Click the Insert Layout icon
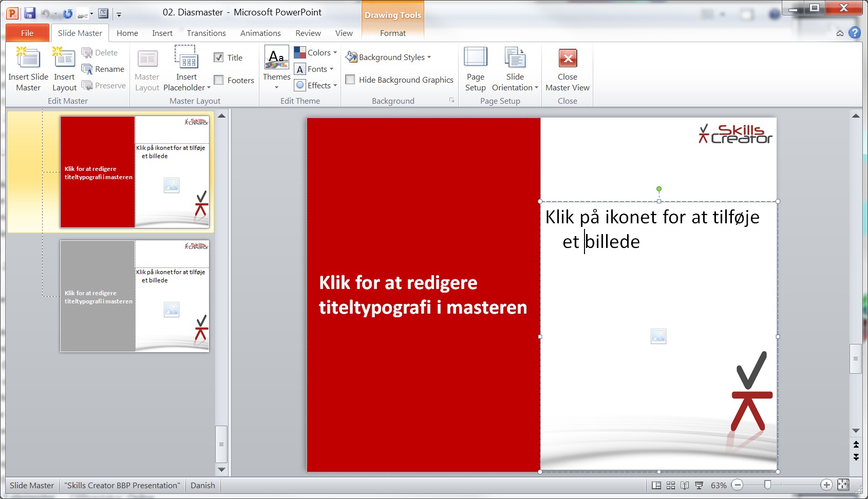868x499 pixels. [x=64, y=58]
